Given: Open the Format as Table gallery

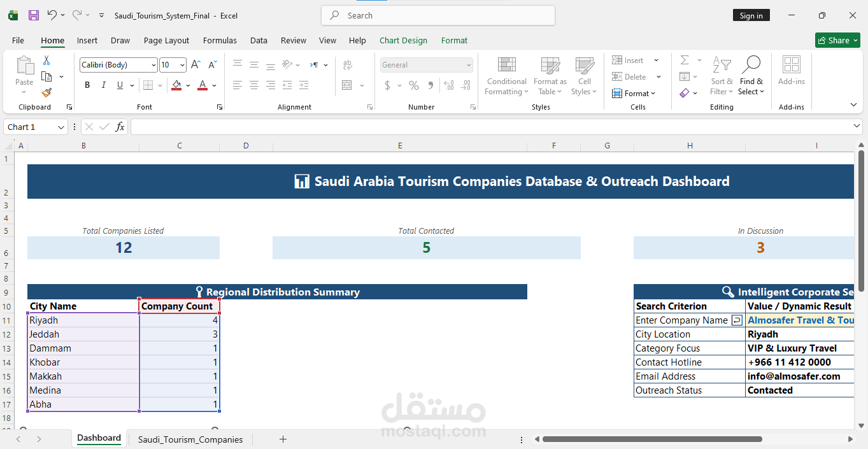Looking at the screenshot, I should (550, 76).
